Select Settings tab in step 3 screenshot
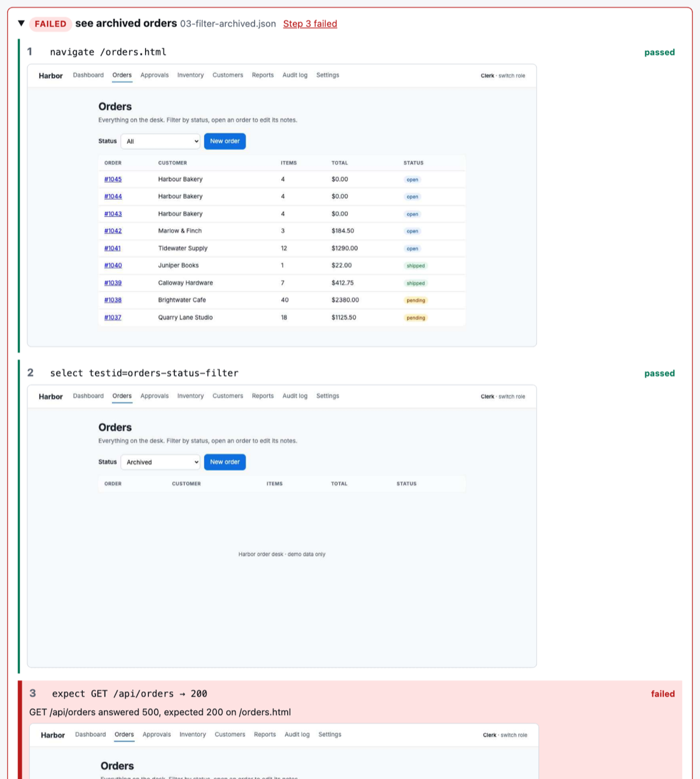700x779 pixels. click(330, 734)
